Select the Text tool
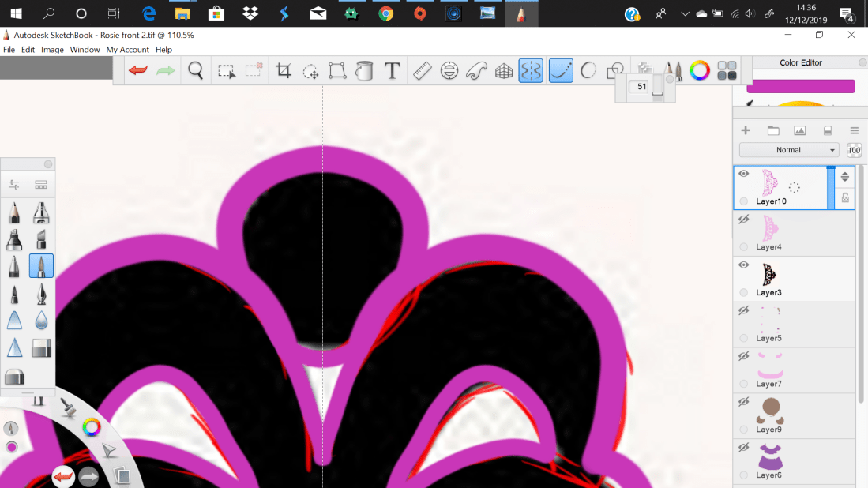The width and height of the screenshot is (868, 488). [392, 70]
